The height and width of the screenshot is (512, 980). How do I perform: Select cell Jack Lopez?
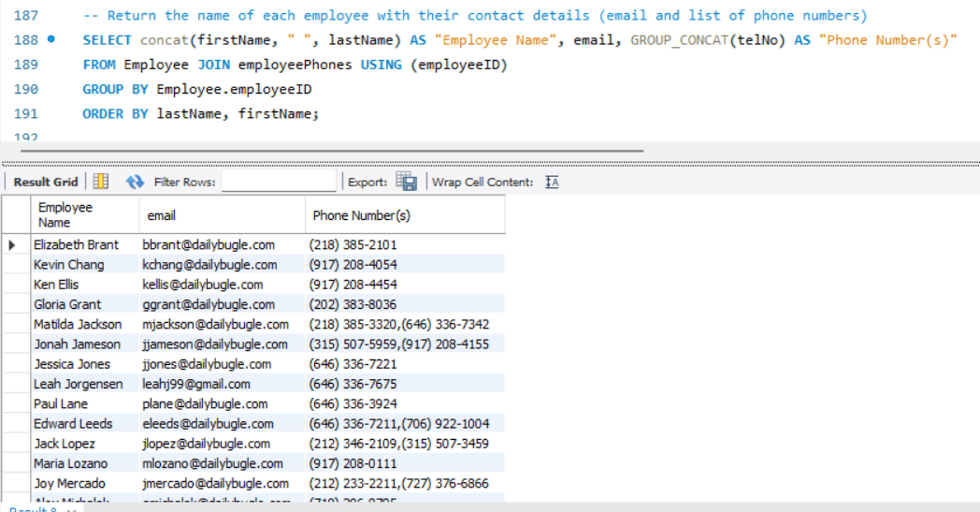coord(85,444)
